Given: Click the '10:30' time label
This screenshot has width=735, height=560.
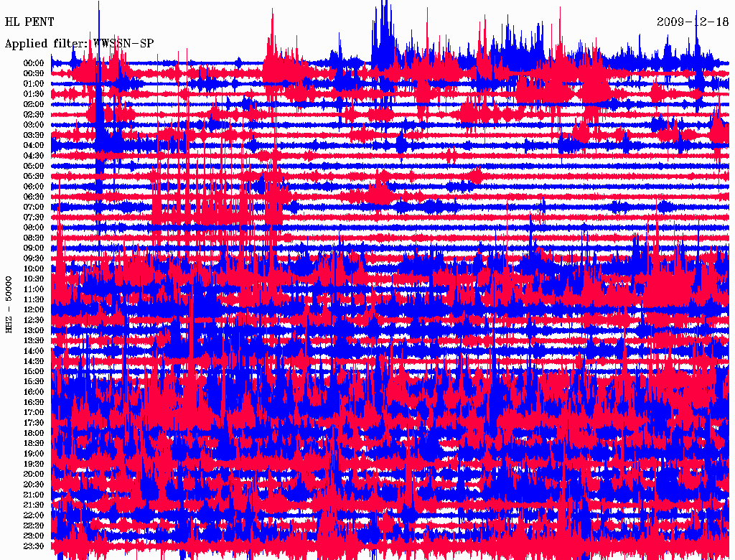Looking at the screenshot, I should [x=34, y=279].
